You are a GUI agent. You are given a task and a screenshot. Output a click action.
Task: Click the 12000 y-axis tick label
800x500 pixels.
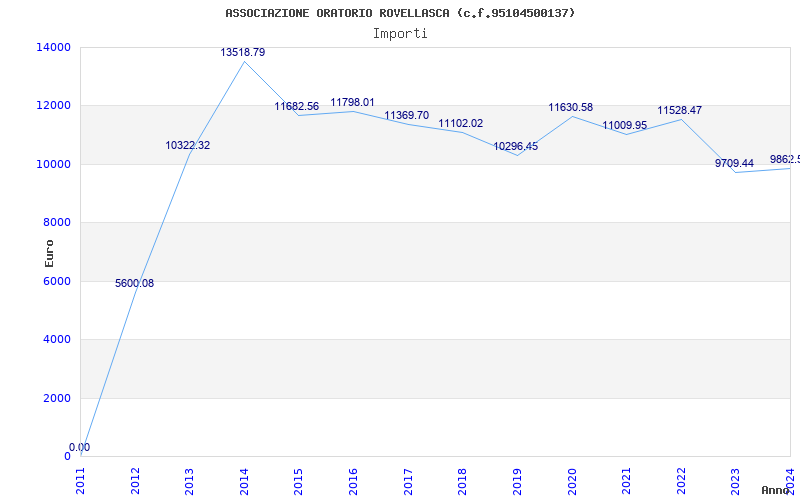click(54, 106)
